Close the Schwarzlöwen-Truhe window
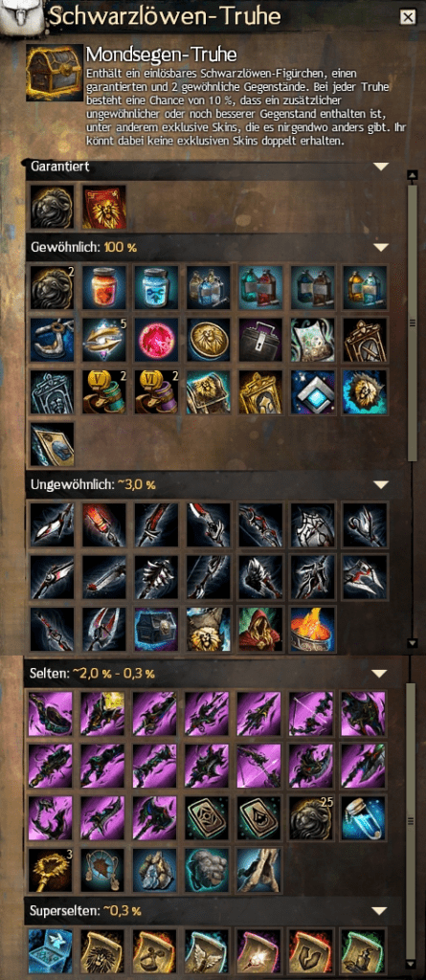The width and height of the screenshot is (426, 980). pyautogui.click(x=408, y=17)
